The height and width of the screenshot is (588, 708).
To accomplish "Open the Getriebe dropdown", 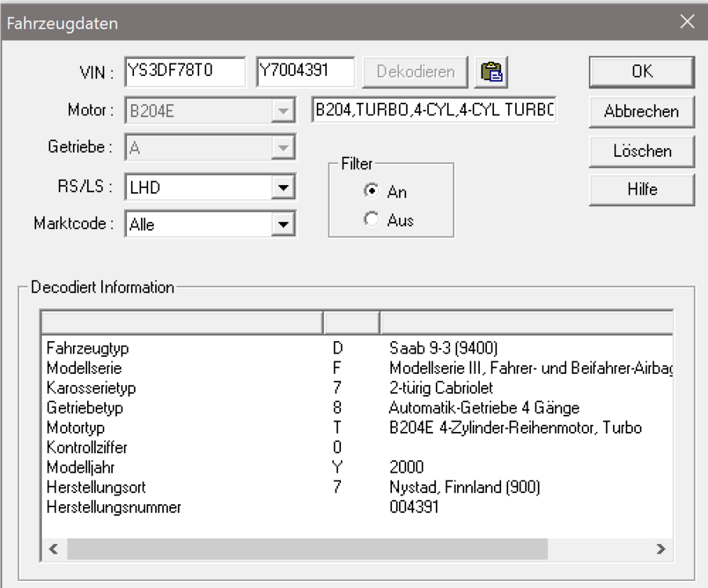I will tap(283, 147).
